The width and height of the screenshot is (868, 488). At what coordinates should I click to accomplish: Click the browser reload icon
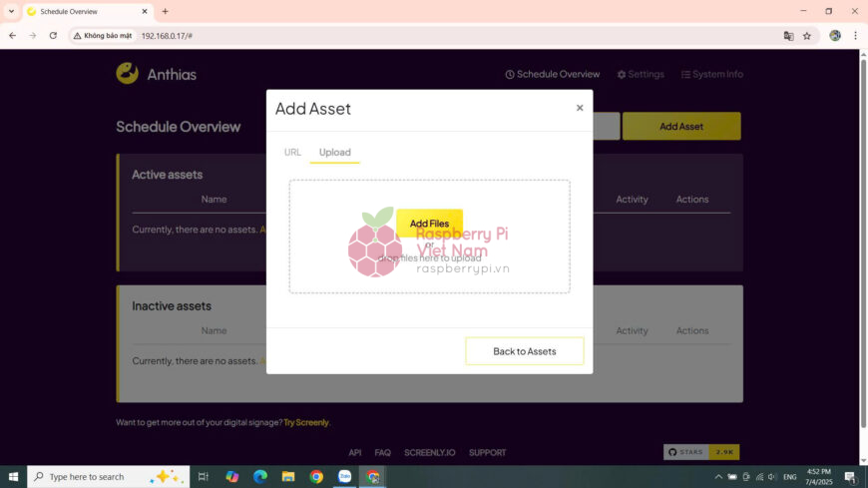click(x=53, y=35)
